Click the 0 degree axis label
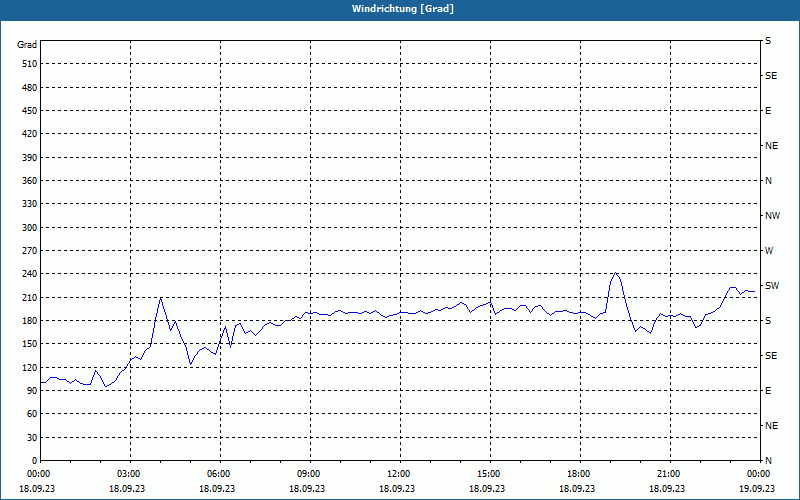The height and width of the screenshot is (500, 800). [x=35, y=461]
